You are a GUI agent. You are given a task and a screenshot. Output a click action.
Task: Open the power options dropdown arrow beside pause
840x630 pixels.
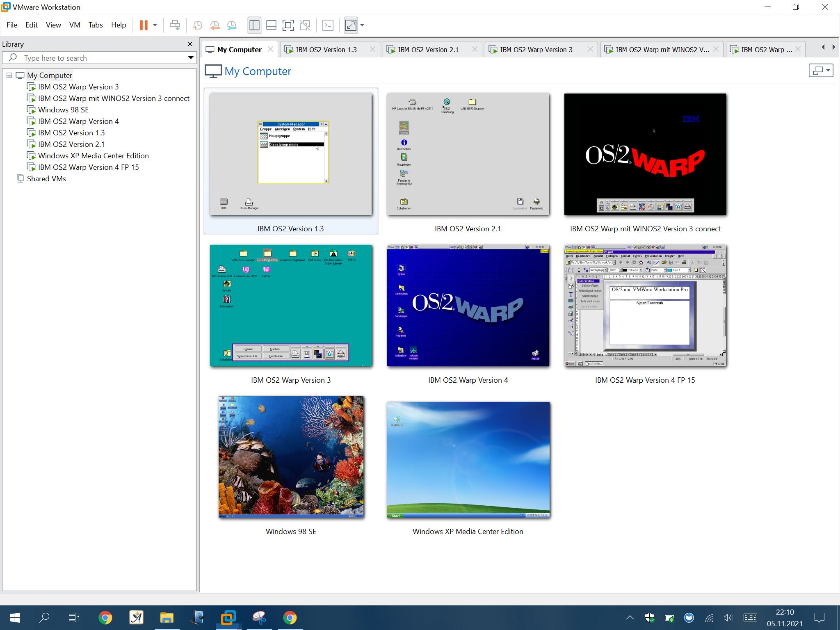(x=155, y=25)
